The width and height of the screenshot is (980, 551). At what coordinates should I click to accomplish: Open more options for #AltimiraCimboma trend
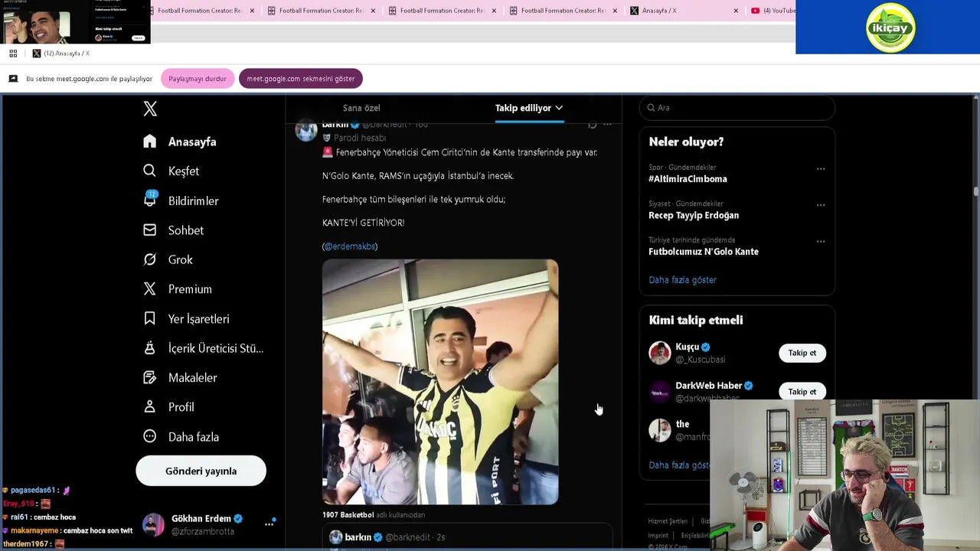[821, 168]
